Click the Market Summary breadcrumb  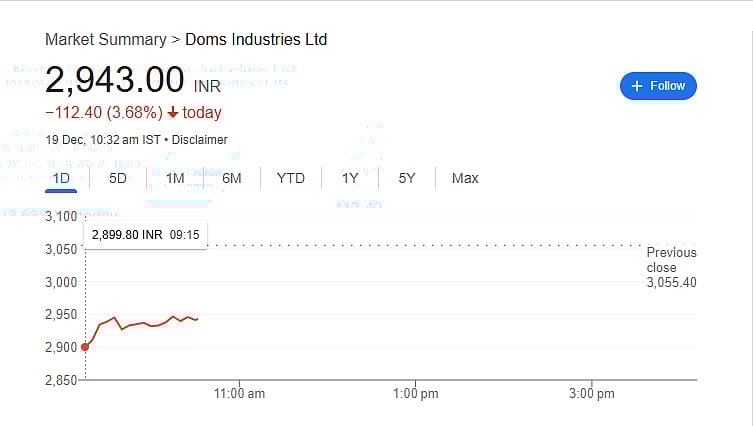coord(105,40)
